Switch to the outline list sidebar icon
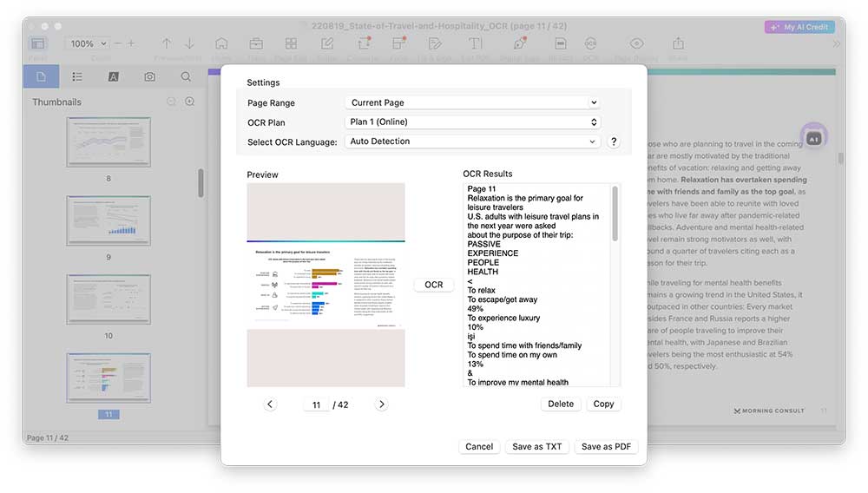The image size is (868, 493). coord(77,76)
